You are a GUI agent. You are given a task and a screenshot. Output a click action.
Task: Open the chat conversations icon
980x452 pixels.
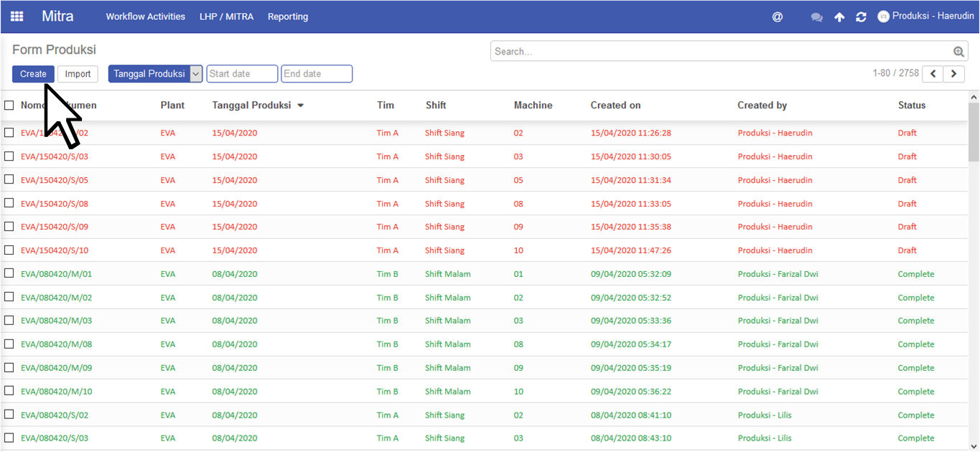[x=816, y=17]
